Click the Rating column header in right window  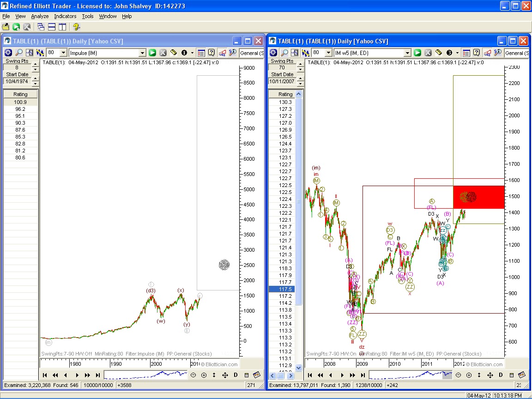point(282,94)
